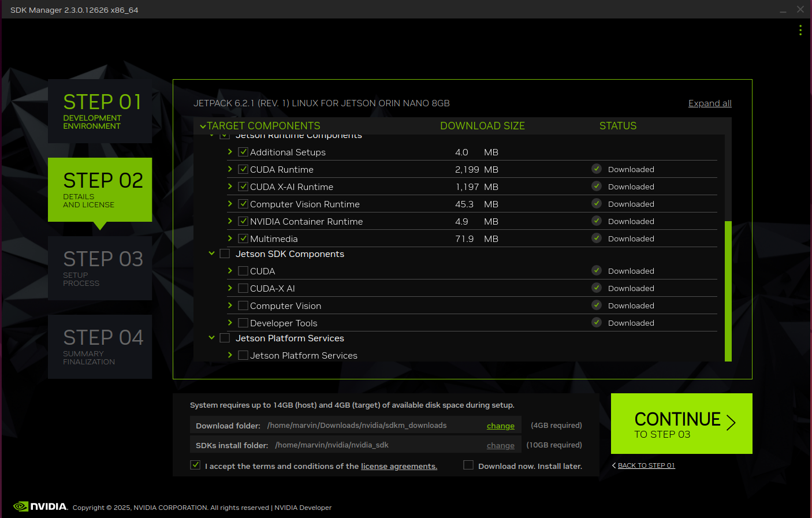Image resolution: width=812 pixels, height=518 pixels.
Task: Toggle license agreement acceptance checkbox
Action: 195,465
